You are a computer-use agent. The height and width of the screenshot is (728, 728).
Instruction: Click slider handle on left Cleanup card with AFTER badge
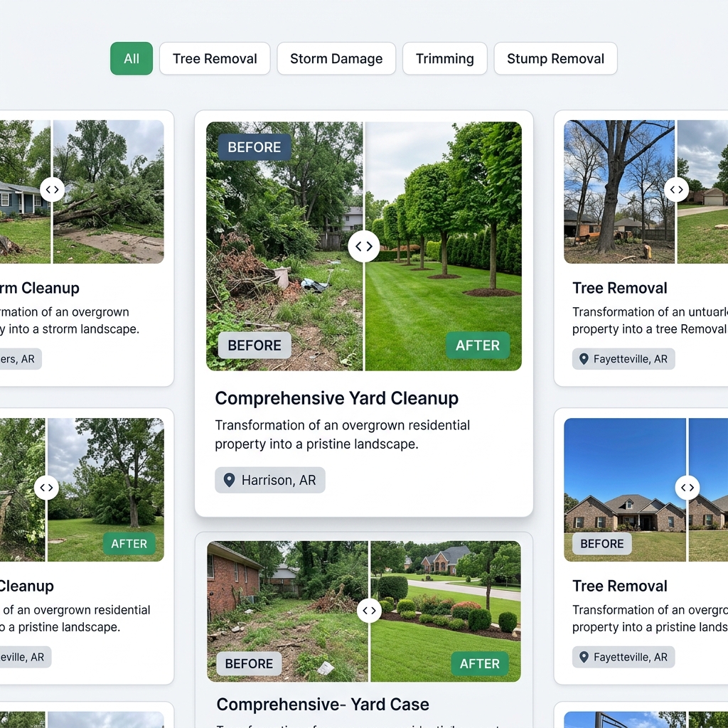(46, 488)
